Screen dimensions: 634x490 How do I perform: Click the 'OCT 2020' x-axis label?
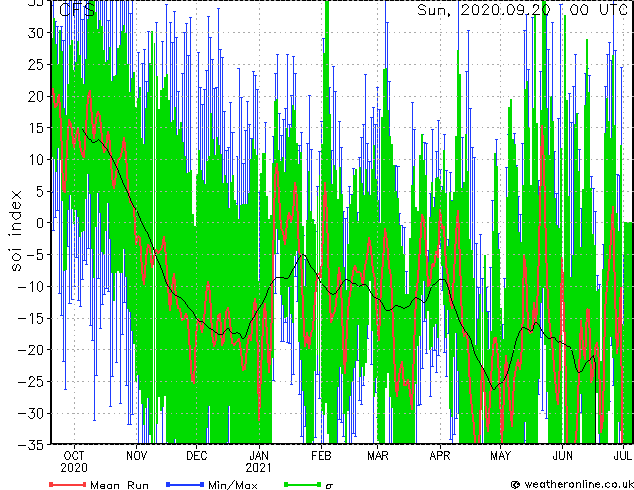(x=74, y=462)
